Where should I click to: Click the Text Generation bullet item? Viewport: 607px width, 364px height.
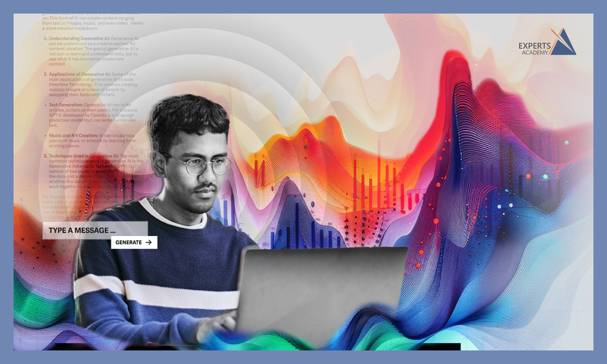pyautogui.click(x=66, y=105)
